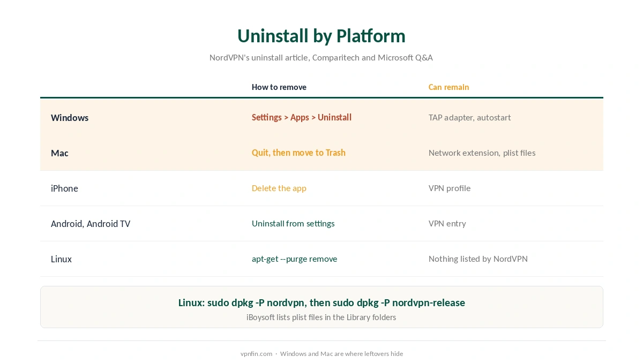
Task: Select the Linux row label
Action: pos(61,259)
